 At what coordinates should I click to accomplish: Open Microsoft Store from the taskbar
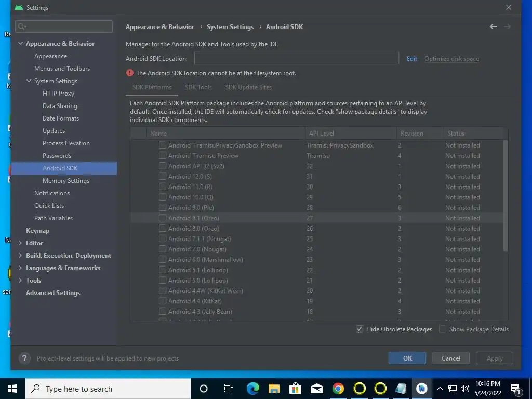(295, 389)
